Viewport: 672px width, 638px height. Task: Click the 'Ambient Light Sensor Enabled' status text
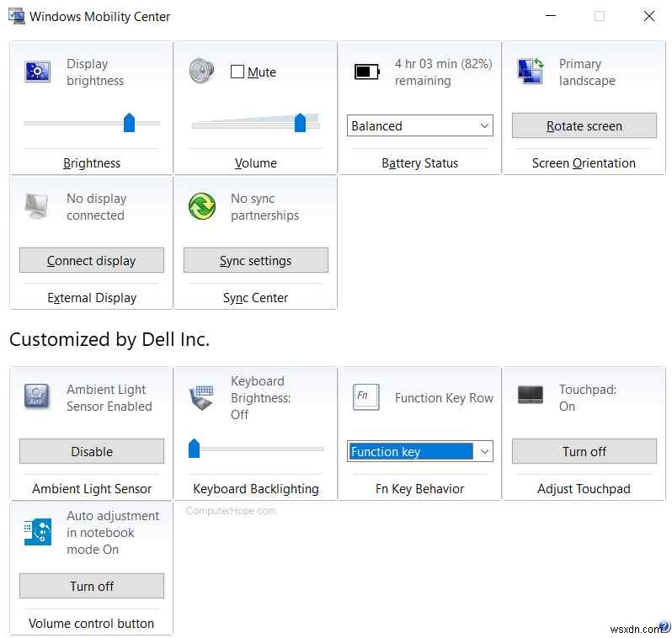point(109,397)
